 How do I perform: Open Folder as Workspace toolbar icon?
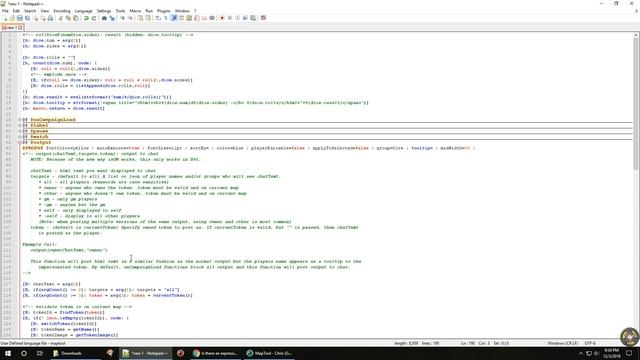point(204,18)
